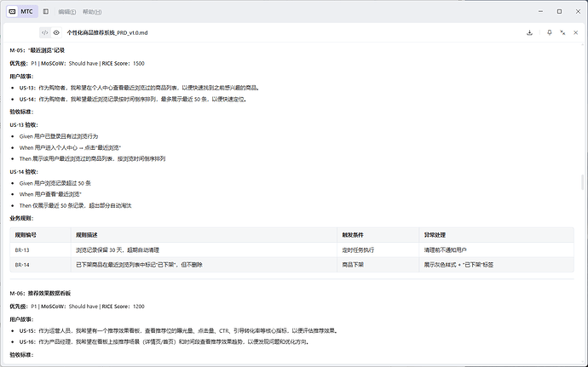
Task: Maximize the MTC window
Action: 559,12
